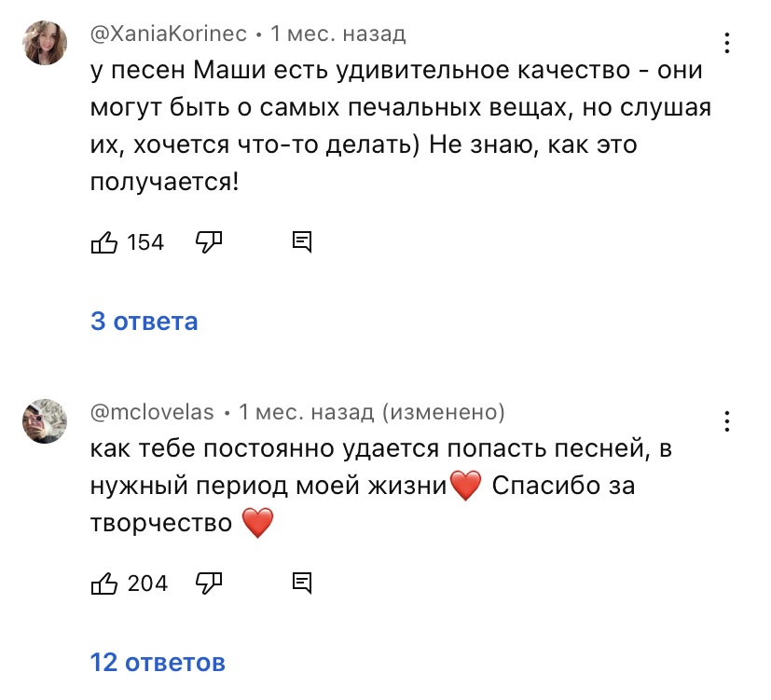The image size is (771, 700).
Task: Open three-dot menu for XaniaKorinec's comment
Action: tap(727, 43)
